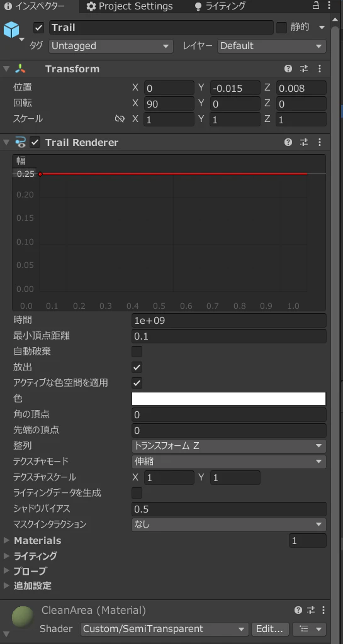Click the 位置 Y field -0.015
The image size is (343, 644).
[235, 88]
